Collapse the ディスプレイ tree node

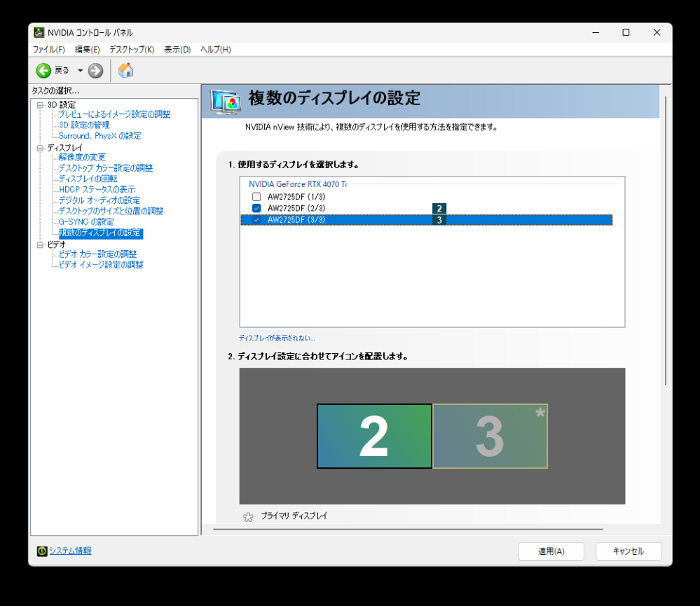pyautogui.click(x=40, y=148)
